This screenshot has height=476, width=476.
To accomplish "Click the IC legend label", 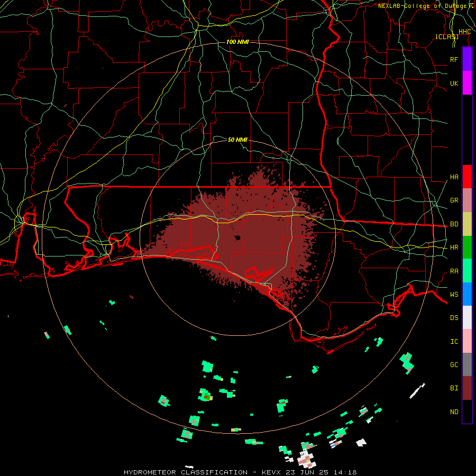I will (454, 341).
